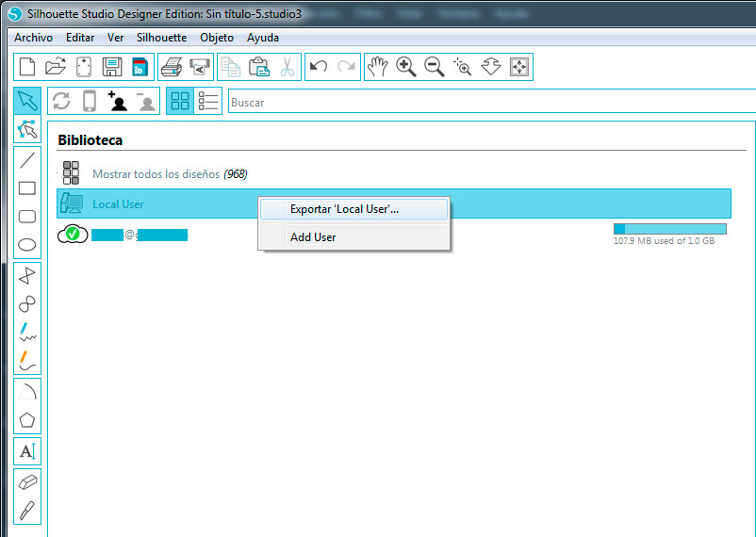Open Mostrar todos los diseños
The height and width of the screenshot is (537, 756).
click(171, 174)
